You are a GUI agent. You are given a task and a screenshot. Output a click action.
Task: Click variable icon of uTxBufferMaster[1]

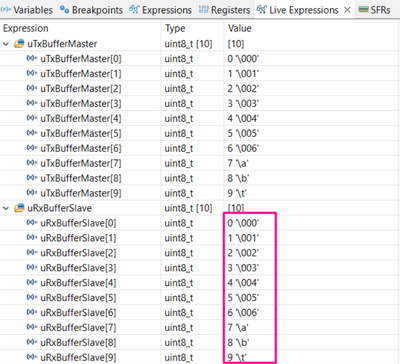pyautogui.click(x=31, y=73)
